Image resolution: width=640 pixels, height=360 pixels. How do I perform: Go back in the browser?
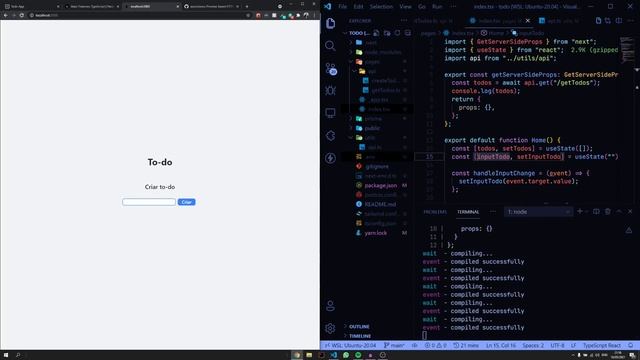pyautogui.click(x=6, y=15)
